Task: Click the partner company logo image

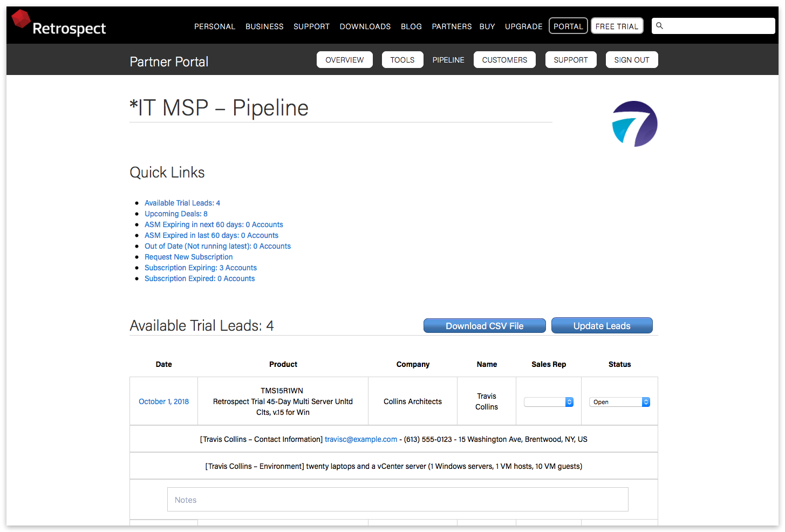Action: (x=634, y=124)
